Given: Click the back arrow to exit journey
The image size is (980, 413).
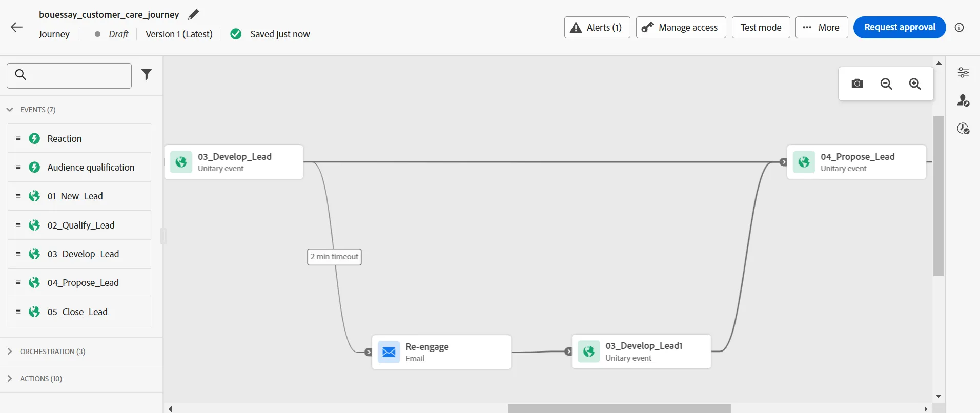Looking at the screenshot, I should (17, 27).
